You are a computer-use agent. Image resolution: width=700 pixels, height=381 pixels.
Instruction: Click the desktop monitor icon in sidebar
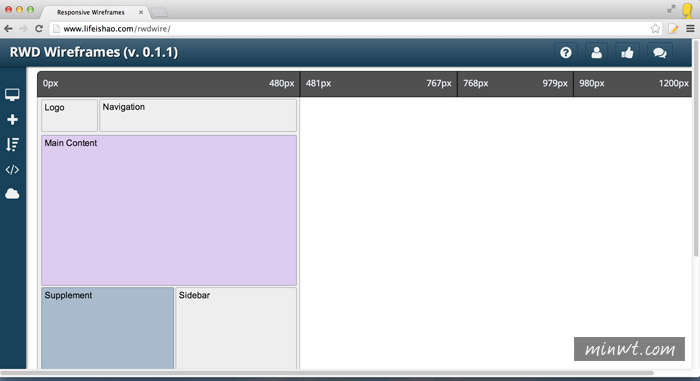tap(12, 95)
